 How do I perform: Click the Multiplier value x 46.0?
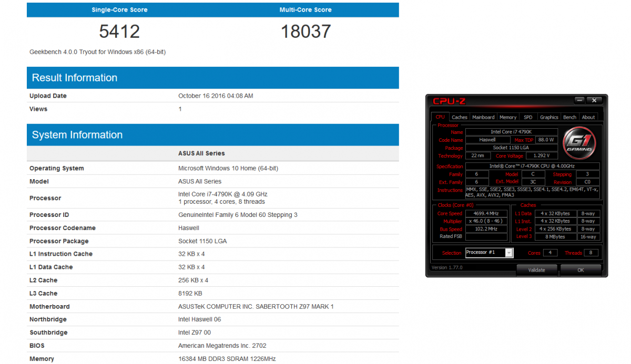[x=486, y=221]
